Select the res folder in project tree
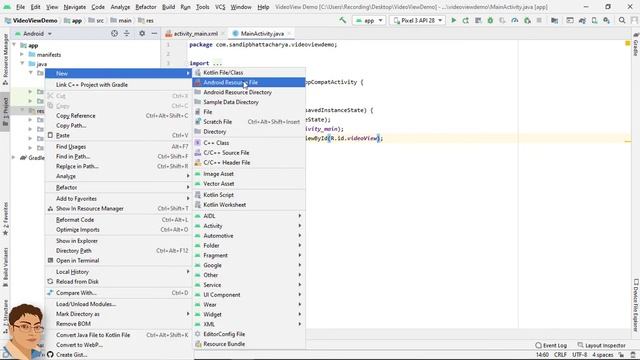 click(x=37, y=111)
